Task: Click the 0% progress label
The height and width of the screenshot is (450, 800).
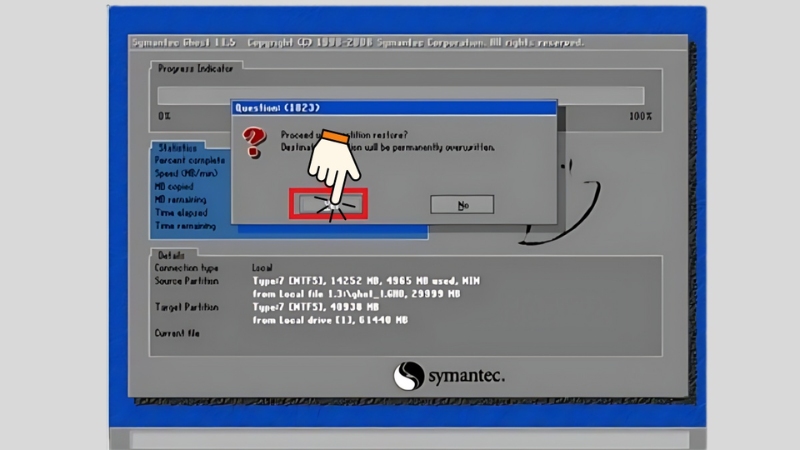Action: coord(165,116)
